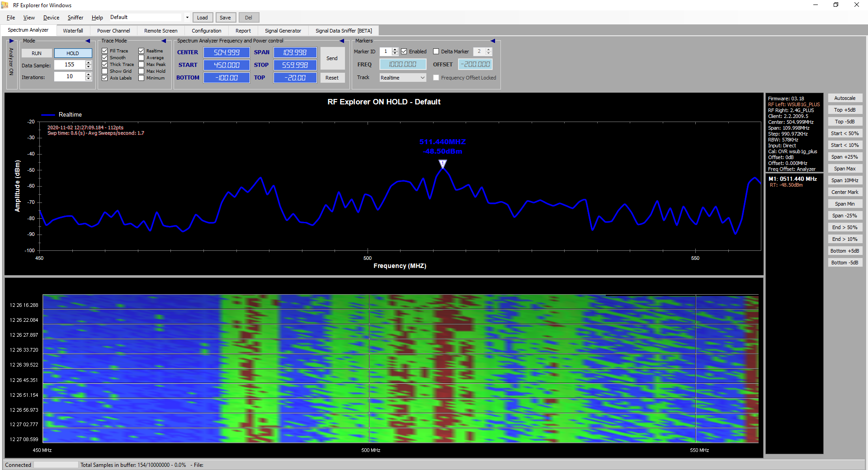Click the Bottom -5dB button
The width and height of the screenshot is (868, 470).
844,263
